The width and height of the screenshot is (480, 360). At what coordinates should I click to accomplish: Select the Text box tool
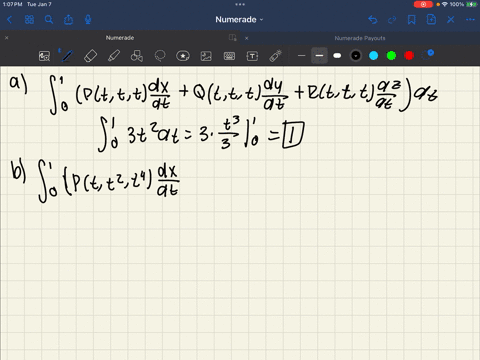(x=252, y=56)
